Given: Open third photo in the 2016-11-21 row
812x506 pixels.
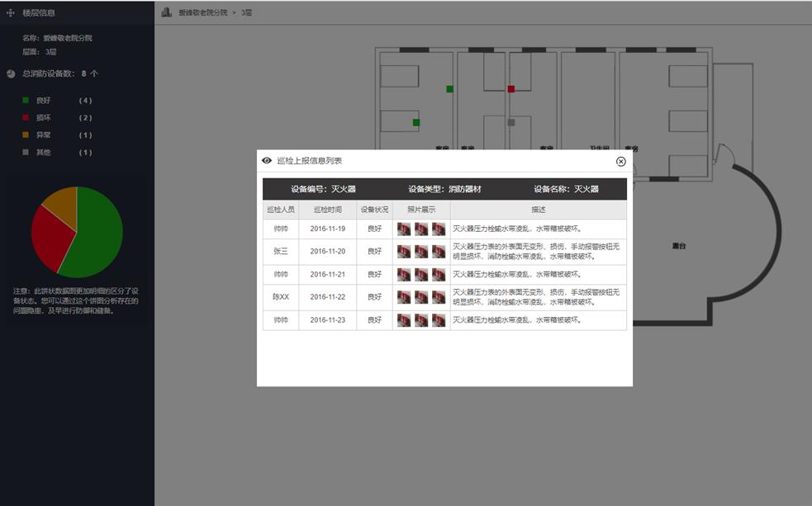Looking at the screenshot, I should point(439,274).
